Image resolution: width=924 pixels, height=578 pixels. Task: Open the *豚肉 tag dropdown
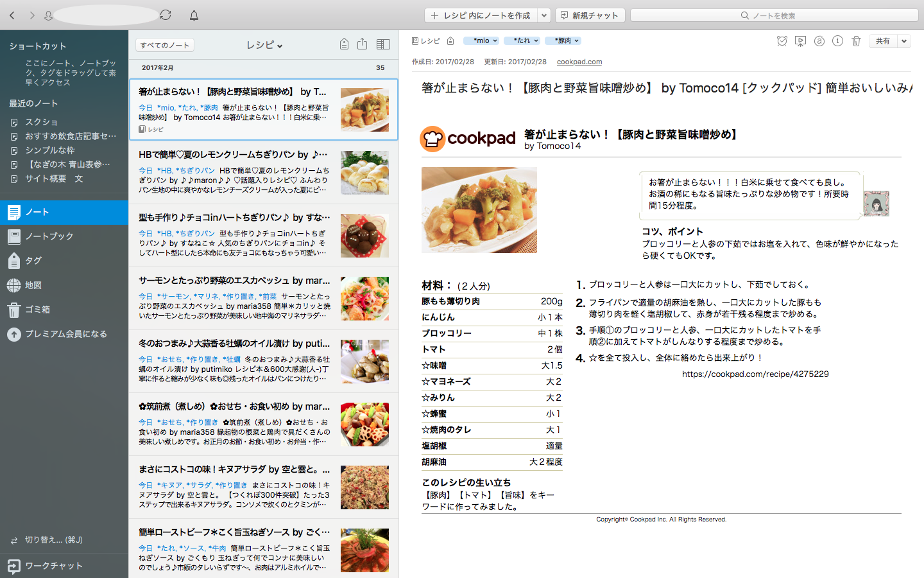[x=563, y=40]
